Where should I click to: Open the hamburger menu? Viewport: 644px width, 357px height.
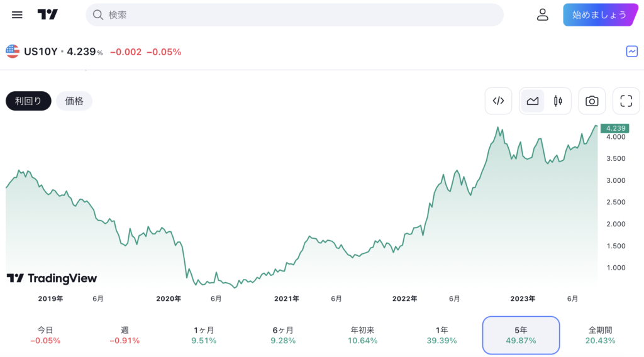(17, 15)
